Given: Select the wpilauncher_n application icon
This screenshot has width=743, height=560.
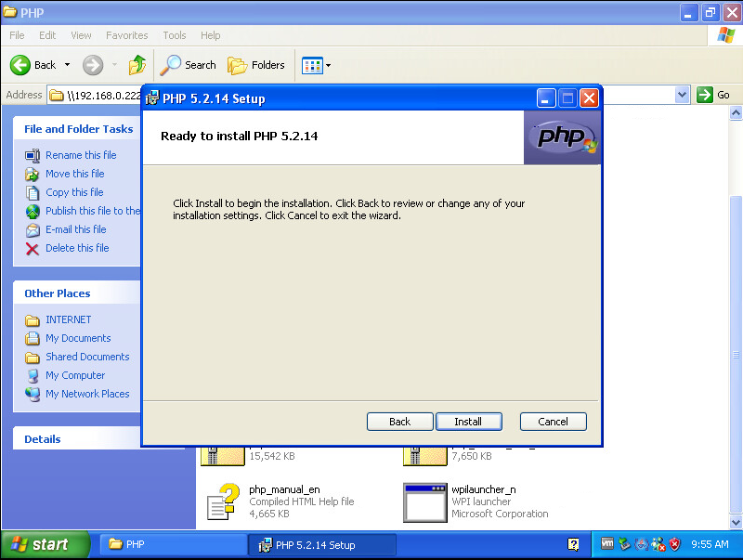Looking at the screenshot, I should coord(425,502).
